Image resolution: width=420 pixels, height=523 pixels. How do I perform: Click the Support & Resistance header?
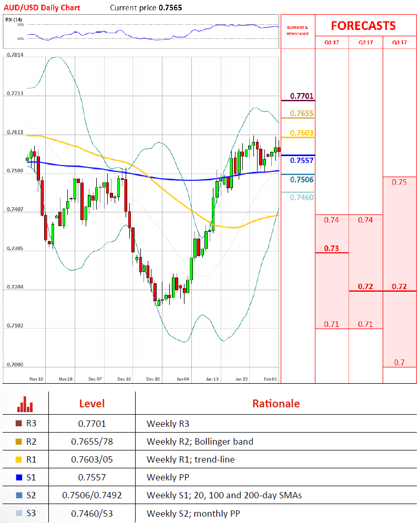pos(298,30)
